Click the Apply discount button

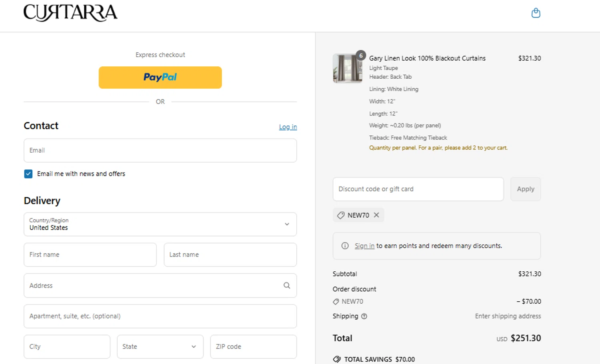[526, 189]
